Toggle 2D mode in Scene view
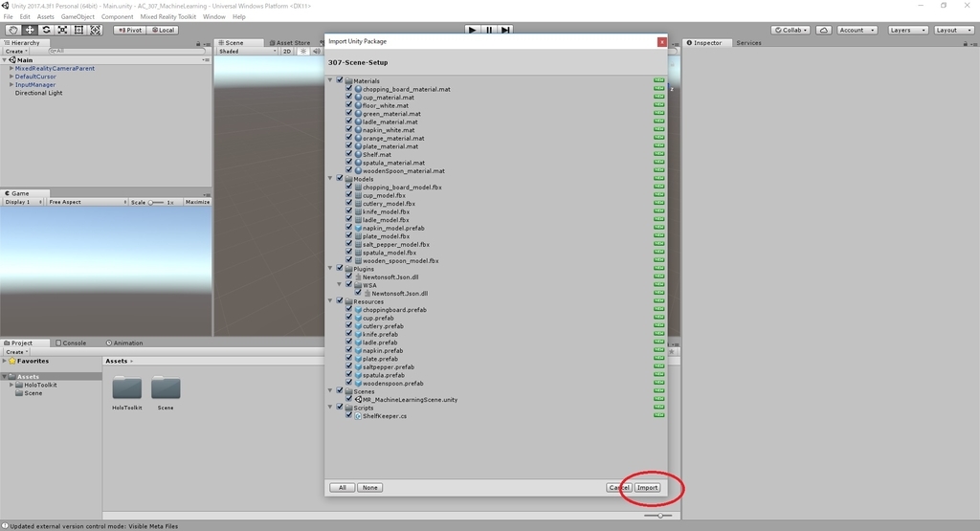 (287, 52)
